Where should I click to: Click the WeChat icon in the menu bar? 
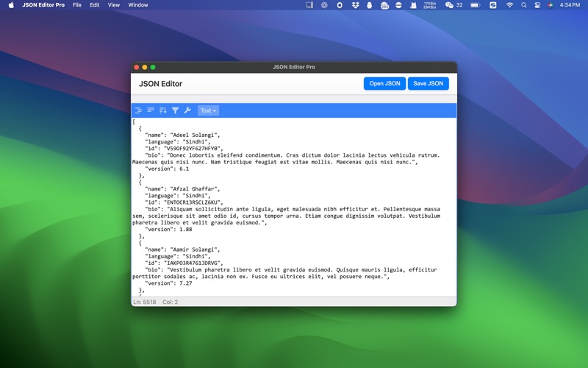(449, 5)
